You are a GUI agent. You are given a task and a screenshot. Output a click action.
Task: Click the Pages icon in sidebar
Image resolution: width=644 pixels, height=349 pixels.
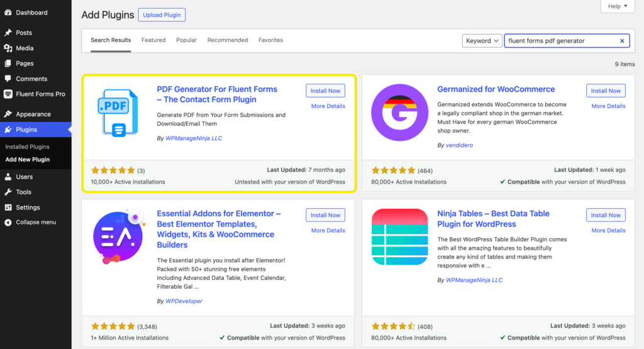[x=8, y=64]
